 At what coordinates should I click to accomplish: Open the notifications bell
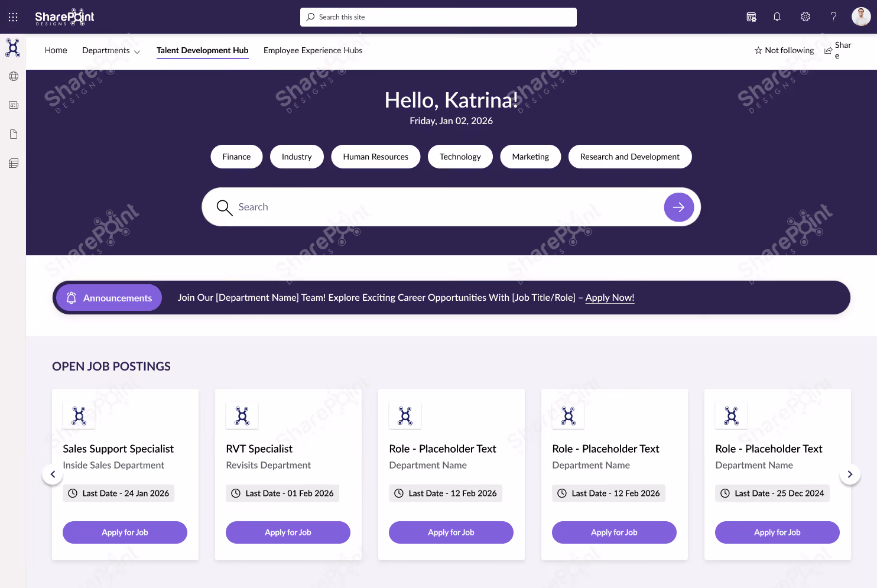777,17
